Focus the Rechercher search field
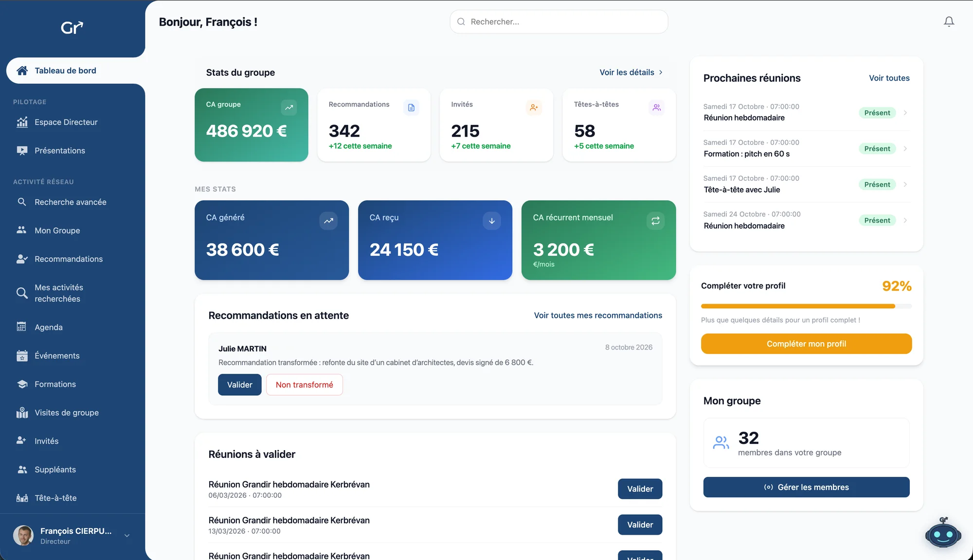 [559, 22]
